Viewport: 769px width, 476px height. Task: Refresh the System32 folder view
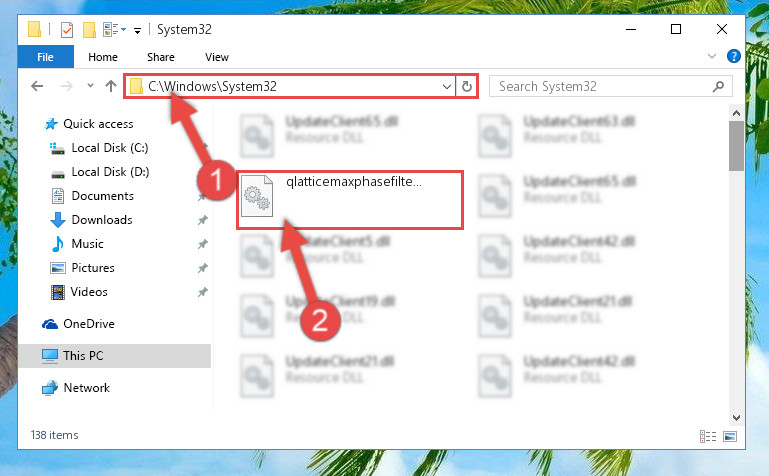(x=466, y=87)
